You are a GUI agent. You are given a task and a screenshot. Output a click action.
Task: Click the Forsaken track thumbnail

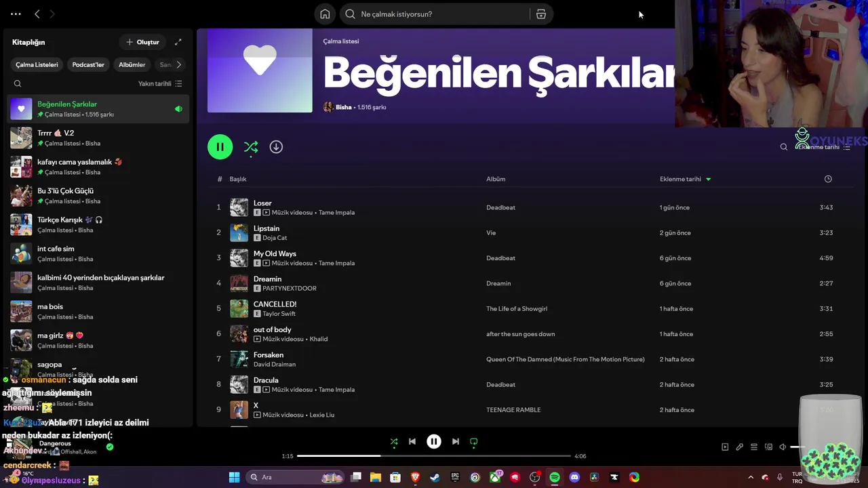[x=239, y=359]
